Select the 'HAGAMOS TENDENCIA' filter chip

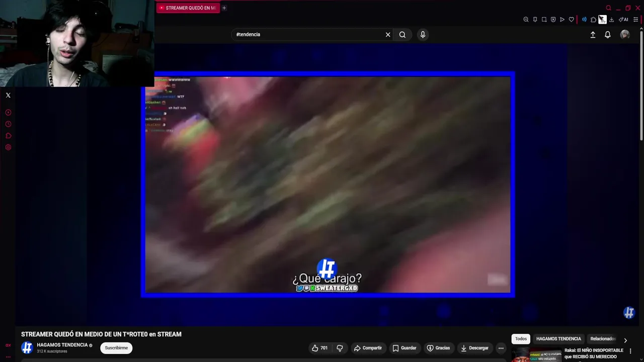(x=558, y=339)
